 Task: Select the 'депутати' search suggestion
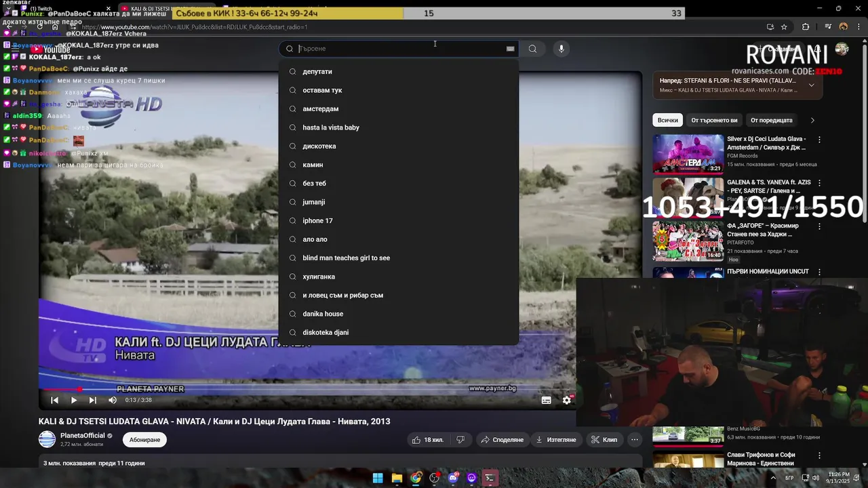[x=399, y=72]
